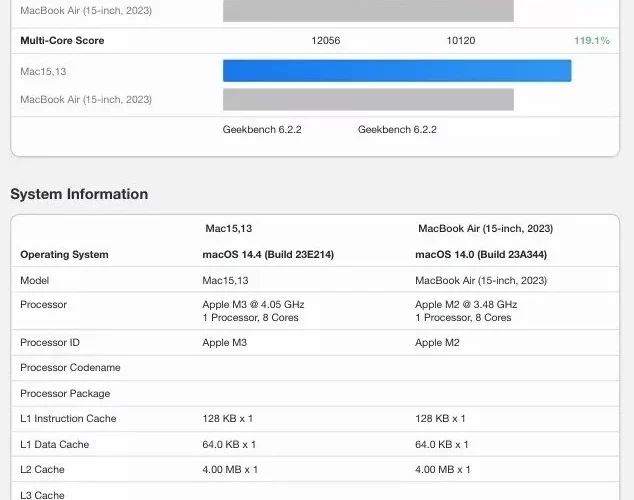The height and width of the screenshot is (500, 634).
Task: Click Apple M3 in Processor ID row
Action: (224, 342)
